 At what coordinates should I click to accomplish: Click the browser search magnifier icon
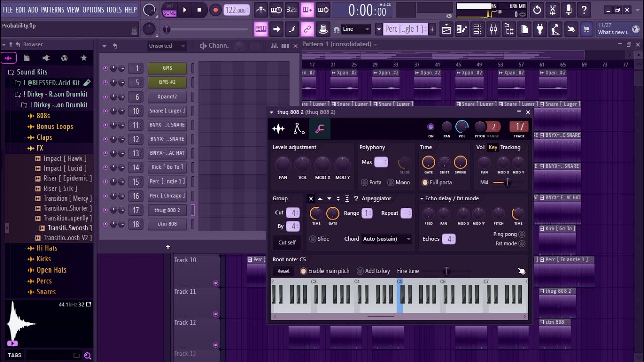pyautogui.click(x=88, y=356)
